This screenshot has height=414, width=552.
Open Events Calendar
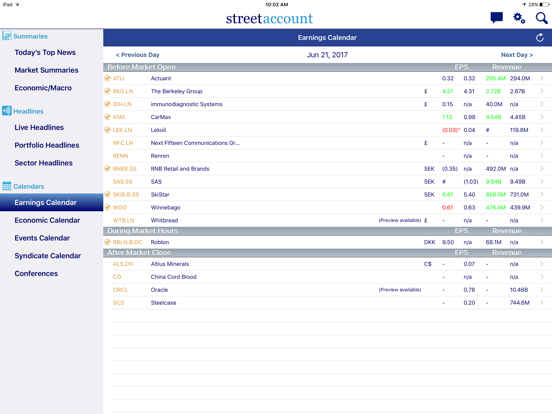[42, 238]
